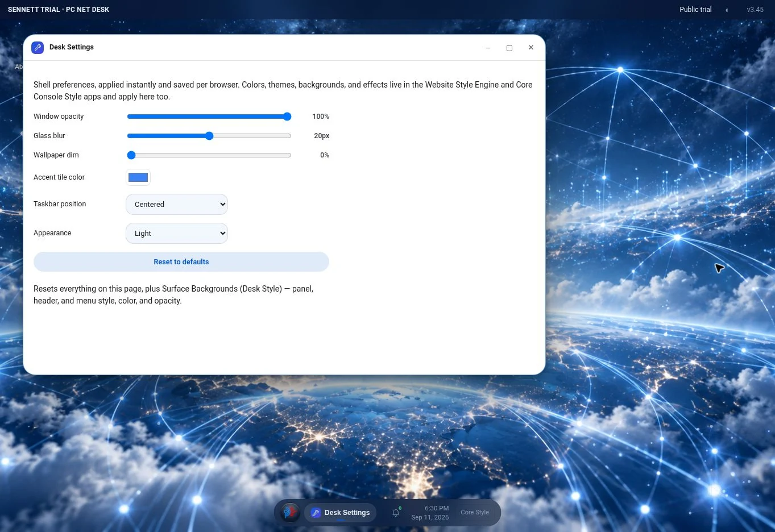The image size is (775, 532).
Task: Click the SENNETT TRIAL · PC NET DESK title
Action: (59, 10)
